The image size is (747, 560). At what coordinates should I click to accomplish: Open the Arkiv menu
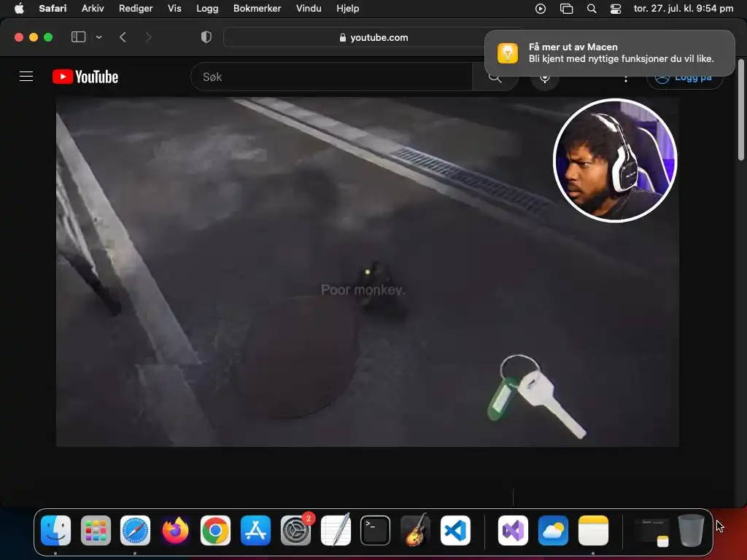[x=93, y=8]
